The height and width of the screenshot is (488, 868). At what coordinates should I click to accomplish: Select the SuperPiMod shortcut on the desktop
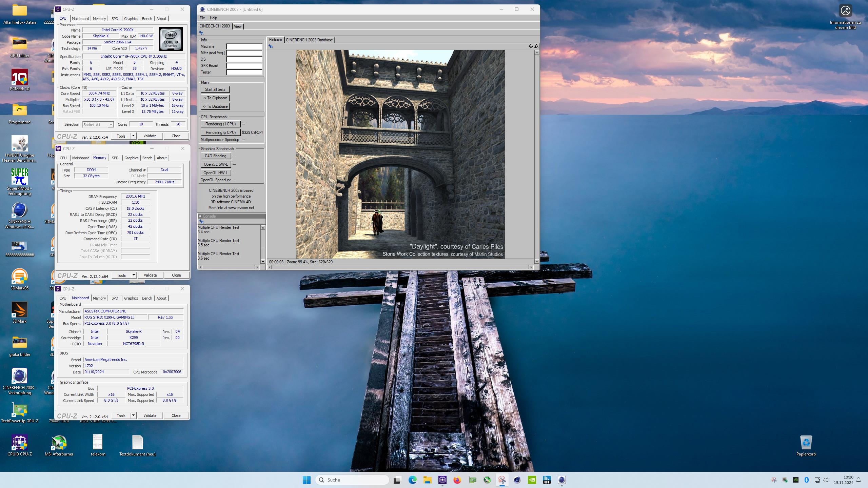20,182
